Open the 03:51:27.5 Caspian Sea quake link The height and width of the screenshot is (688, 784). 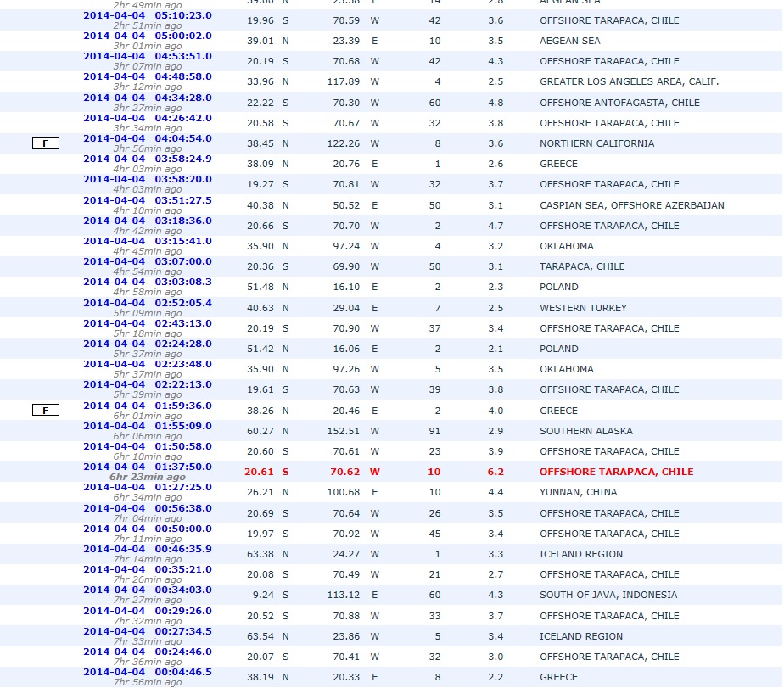[x=148, y=200]
